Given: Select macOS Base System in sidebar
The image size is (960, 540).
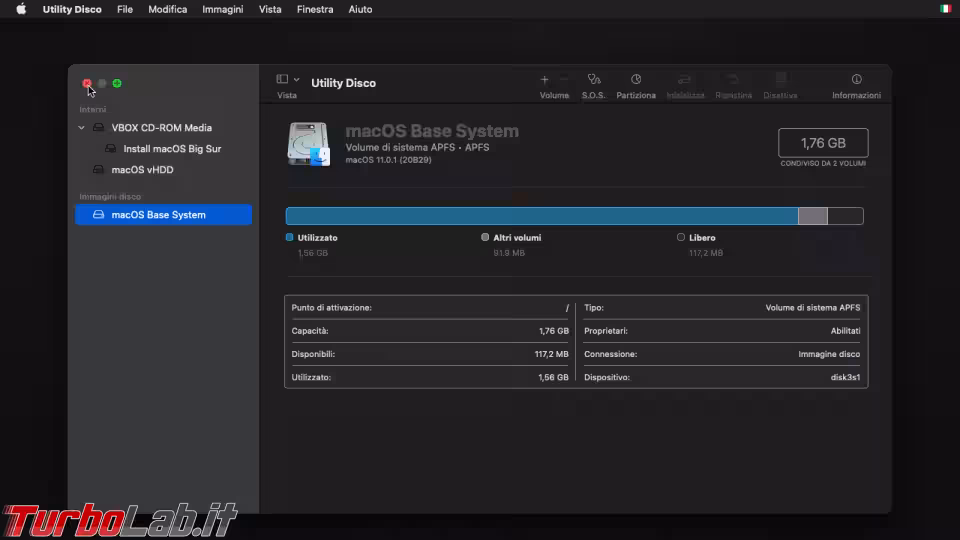Looking at the screenshot, I should [158, 215].
